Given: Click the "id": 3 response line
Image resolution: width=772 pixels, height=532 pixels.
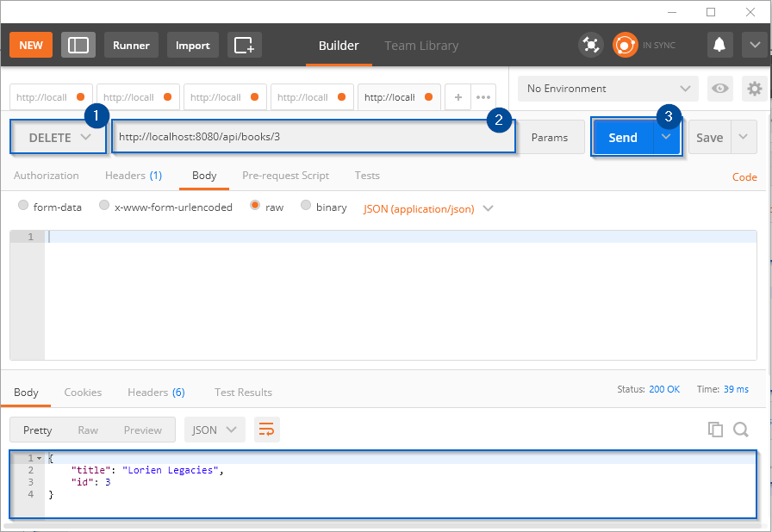Looking at the screenshot, I should click(x=91, y=482).
